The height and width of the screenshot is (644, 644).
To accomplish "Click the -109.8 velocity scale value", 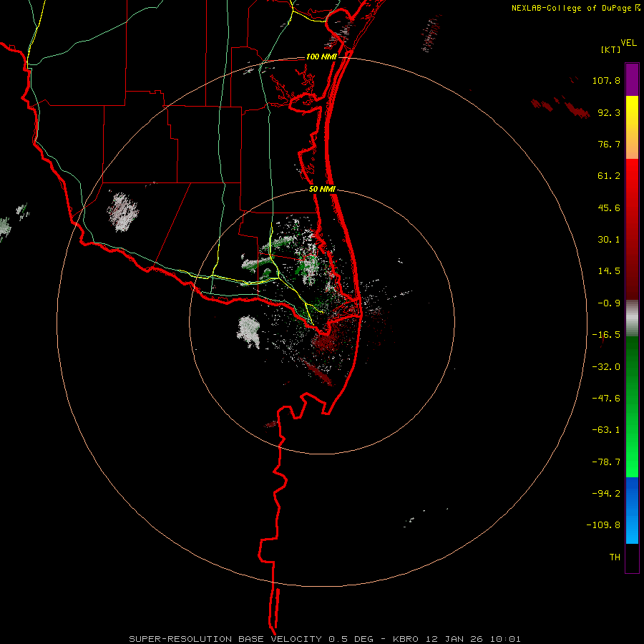I will coord(604,525).
